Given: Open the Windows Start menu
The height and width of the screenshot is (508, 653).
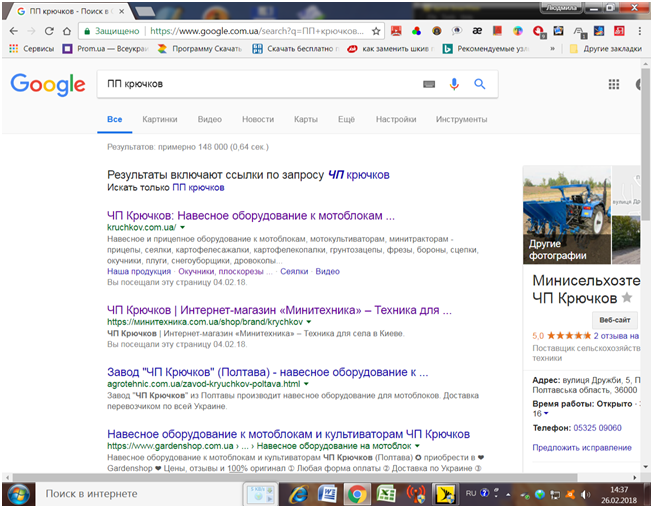Looking at the screenshot, I should pyautogui.click(x=18, y=494).
